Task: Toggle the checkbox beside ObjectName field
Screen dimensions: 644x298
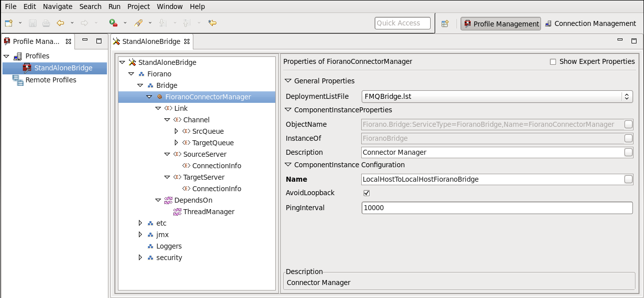Action: point(629,124)
